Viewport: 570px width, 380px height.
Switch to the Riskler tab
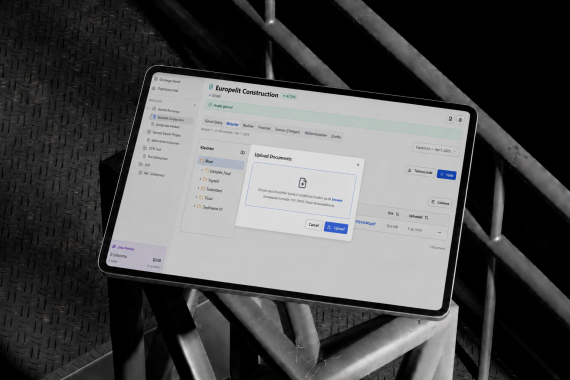(x=248, y=126)
